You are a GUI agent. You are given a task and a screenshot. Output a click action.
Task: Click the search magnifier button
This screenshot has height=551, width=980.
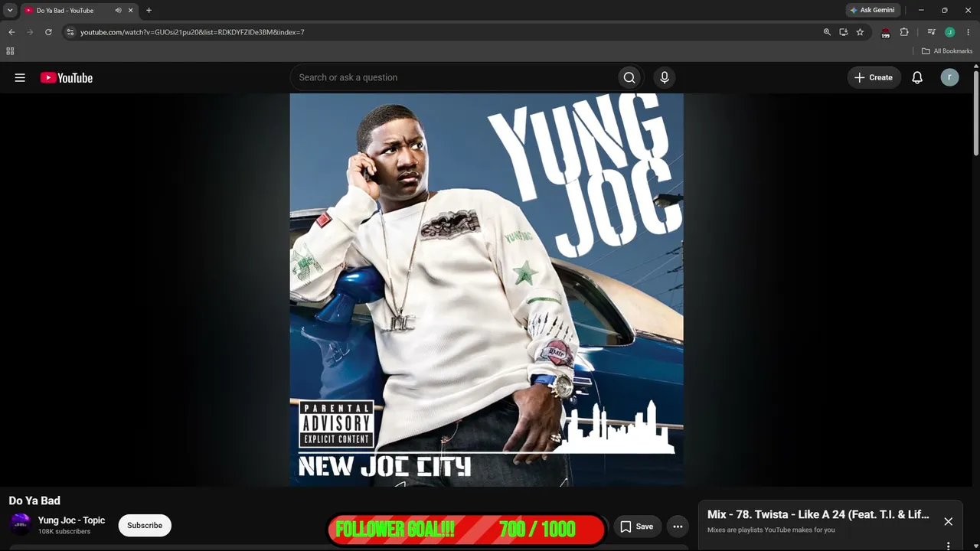[x=629, y=77]
